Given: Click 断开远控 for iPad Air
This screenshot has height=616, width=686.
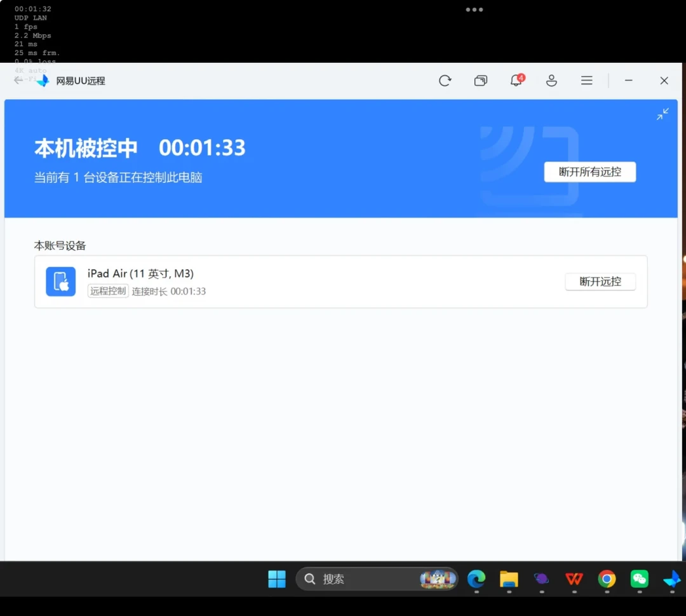Looking at the screenshot, I should pyautogui.click(x=600, y=281).
